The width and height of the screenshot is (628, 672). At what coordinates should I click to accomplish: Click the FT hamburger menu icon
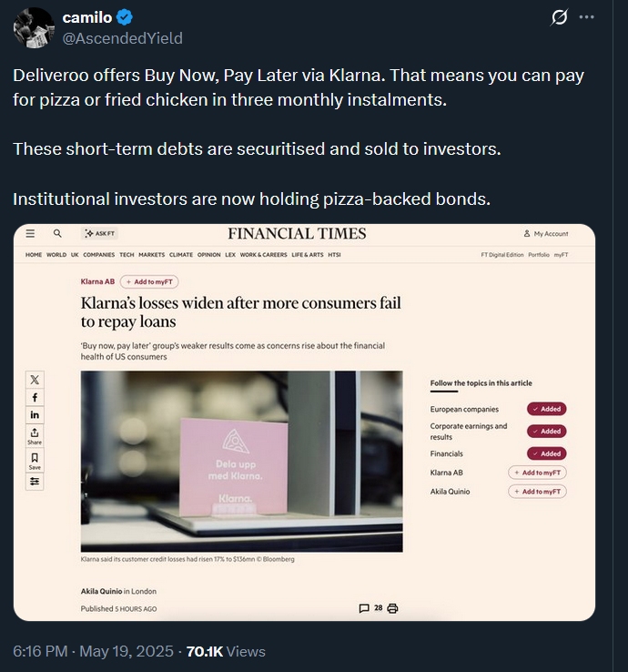pos(30,234)
